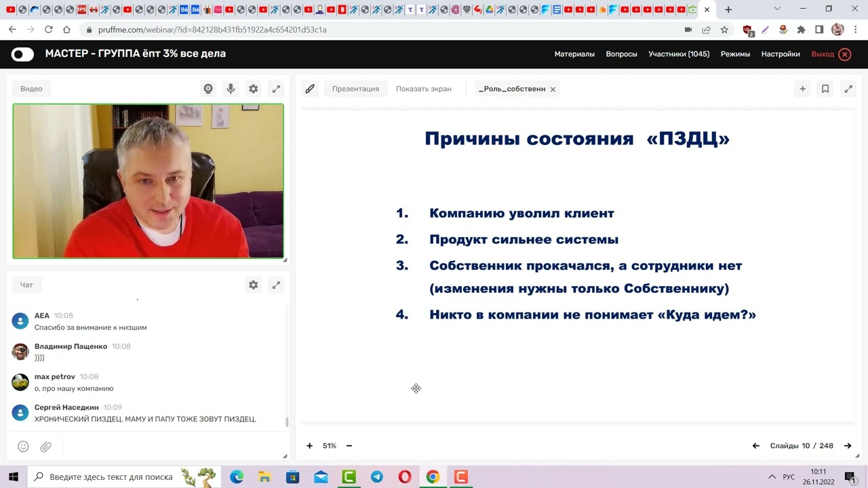
Task: Mute the microphone in video panel
Action: coord(231,89)
